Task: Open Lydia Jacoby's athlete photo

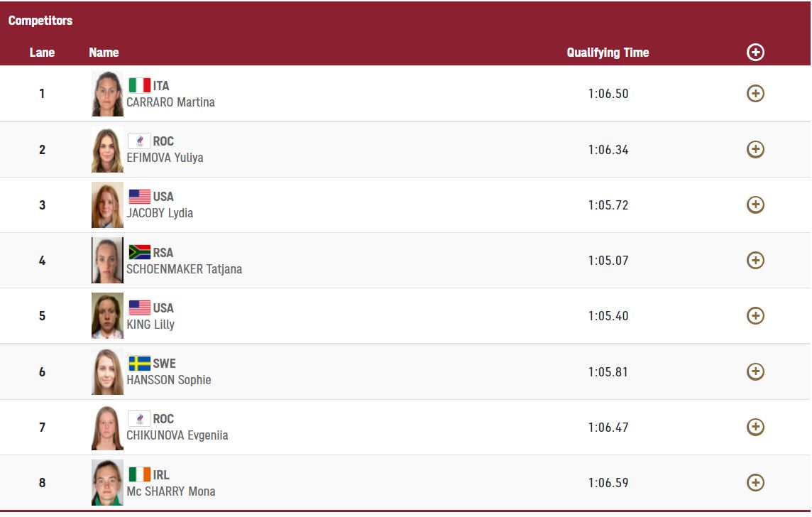Action: pos(107,205)
